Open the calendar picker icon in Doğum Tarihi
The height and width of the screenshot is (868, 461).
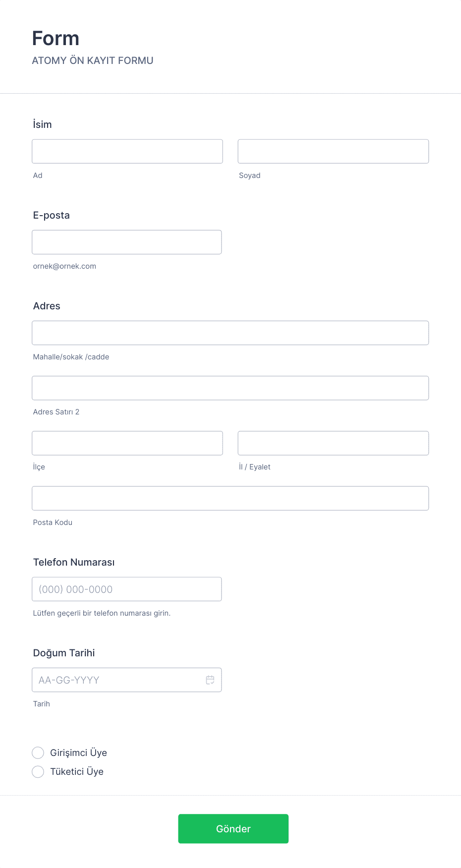pyautogui.click(x=210, y=680)
